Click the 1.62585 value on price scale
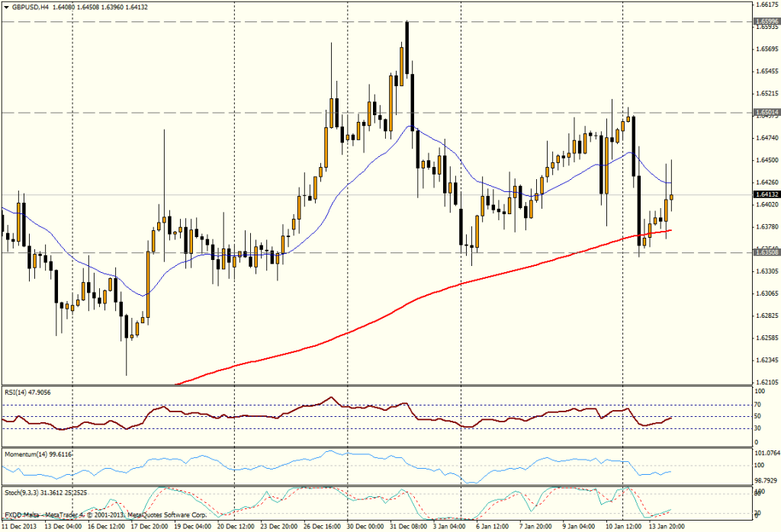 click(766, 338)
